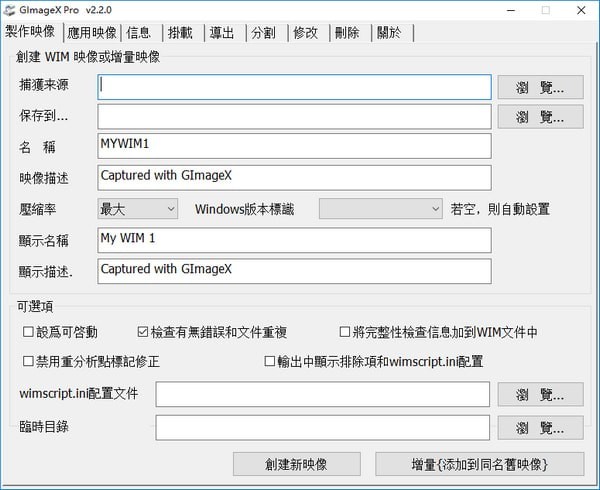Open the 掛載 tab

[x=180, y=32]
